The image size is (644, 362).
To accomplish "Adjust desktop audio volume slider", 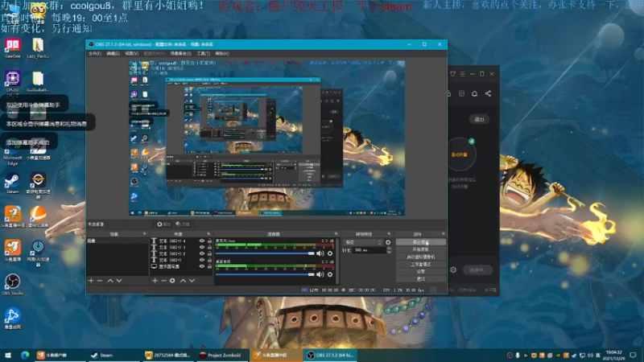I will click(266, 274).
